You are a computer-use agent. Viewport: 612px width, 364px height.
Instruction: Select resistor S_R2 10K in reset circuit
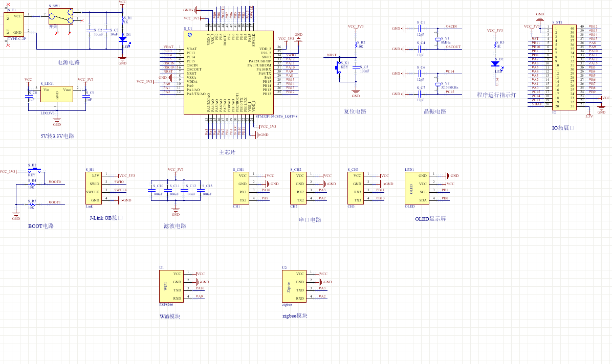point(356,45)
